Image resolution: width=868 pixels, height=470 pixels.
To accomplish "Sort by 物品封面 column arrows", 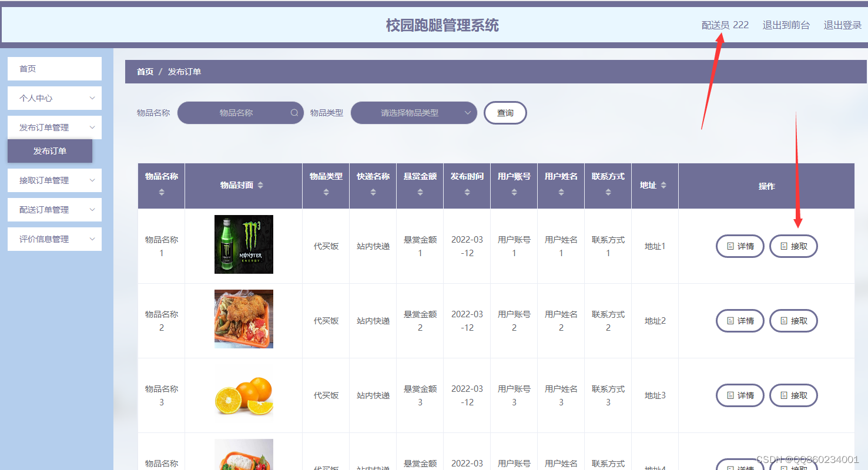I will click(260, 185).
